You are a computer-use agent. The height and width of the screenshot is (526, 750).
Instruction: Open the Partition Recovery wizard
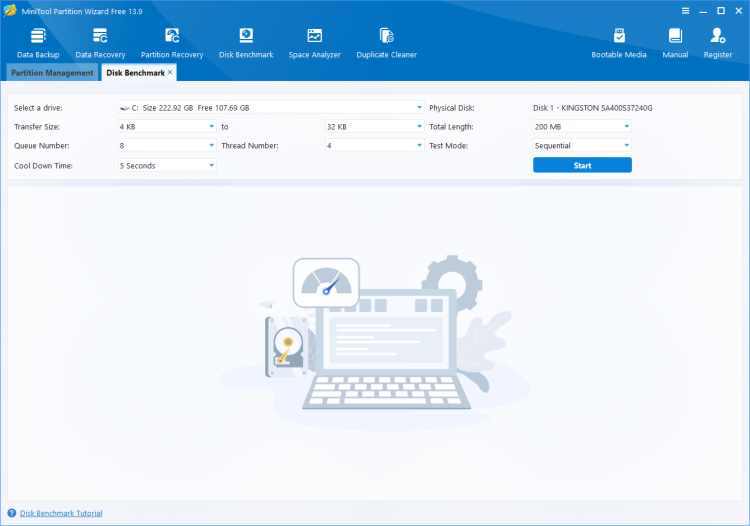[172, 43]
